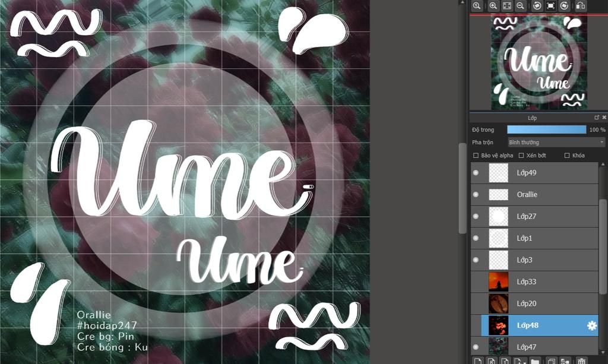Rotate the view clockwise
Image resolution: width=608 pixels, height=364 pixels.
click(x=564, y=5)
